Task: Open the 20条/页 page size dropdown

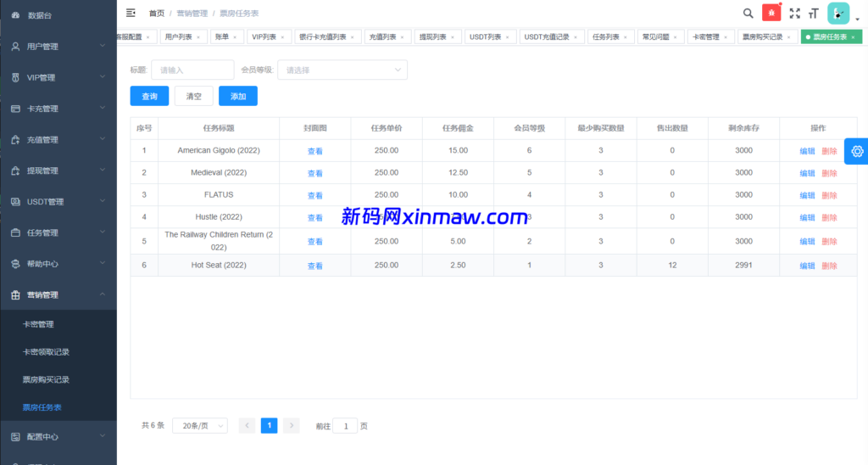Action: pos(200,426)
